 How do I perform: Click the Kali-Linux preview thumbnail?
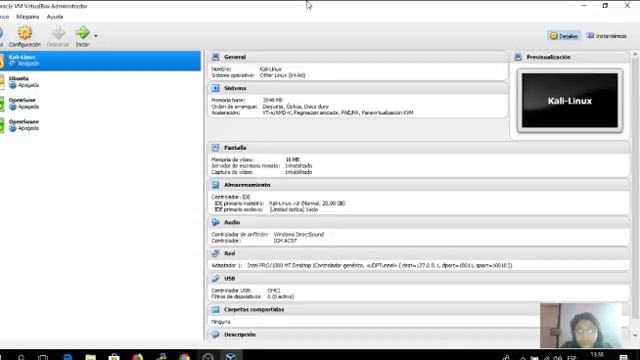[x=570, y=101]
